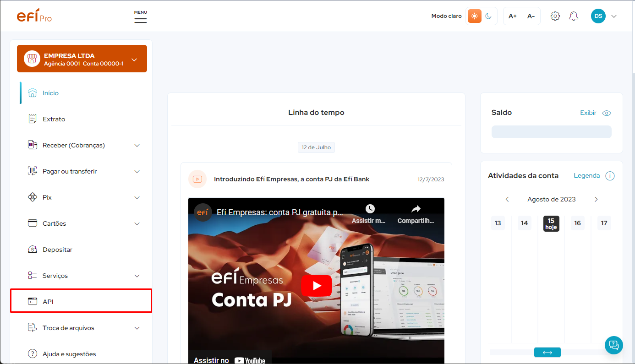Increase font size with the A+ button
This screenshot has width=635, height=364.
click(x=512, y=16)
